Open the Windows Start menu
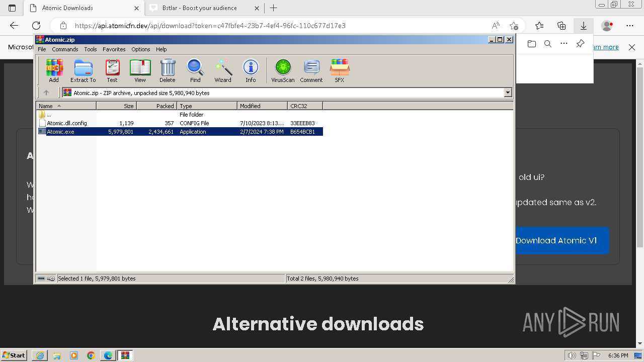The height and width of the screenshot is (362, 644). point(14,355)
